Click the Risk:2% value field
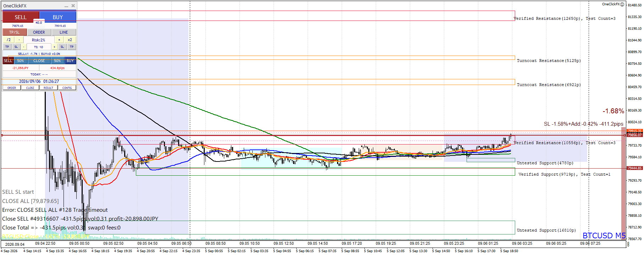Viewport: 644px width, 255px height. point(39,40)
